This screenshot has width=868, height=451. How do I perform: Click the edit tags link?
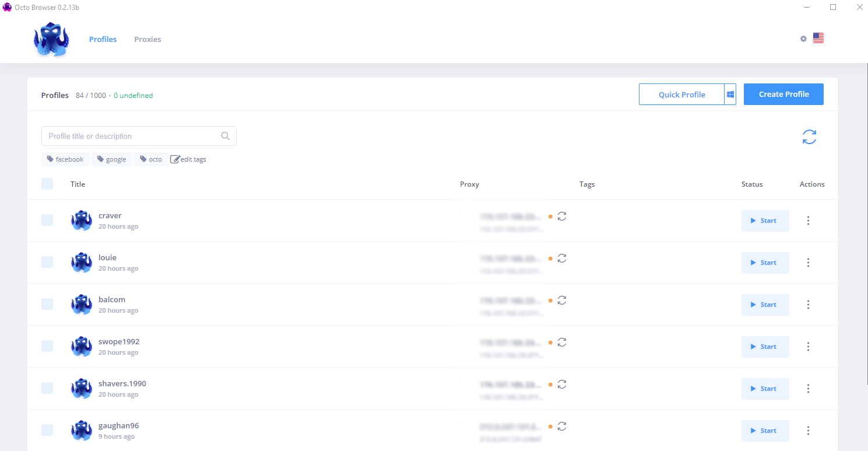(x=188, y=159)
